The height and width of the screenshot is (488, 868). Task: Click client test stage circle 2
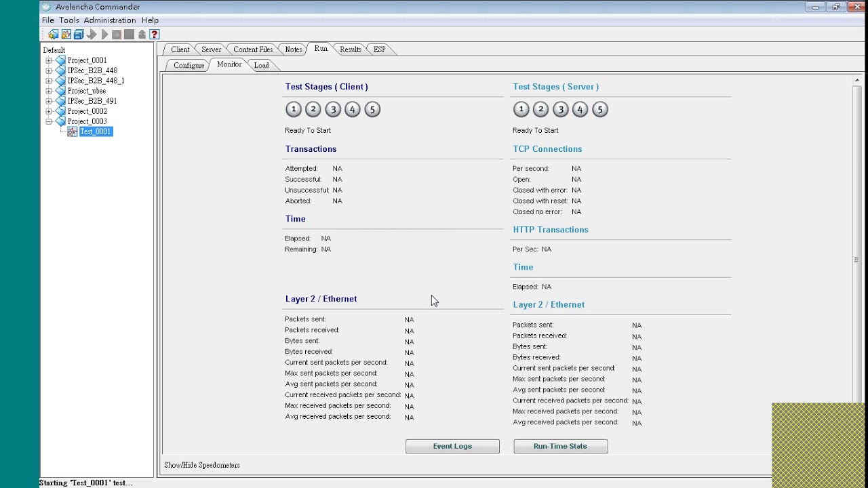[x=313, y=109]
